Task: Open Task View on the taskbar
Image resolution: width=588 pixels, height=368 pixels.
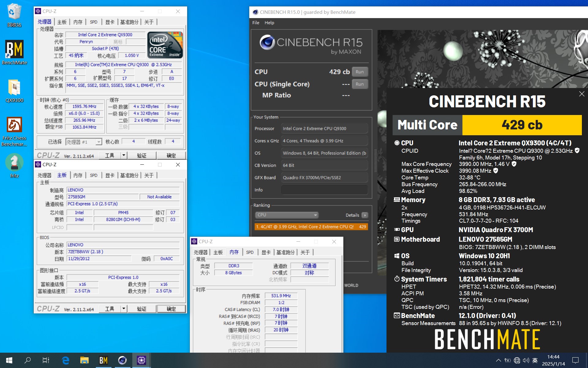Action: tap(46, 360)
